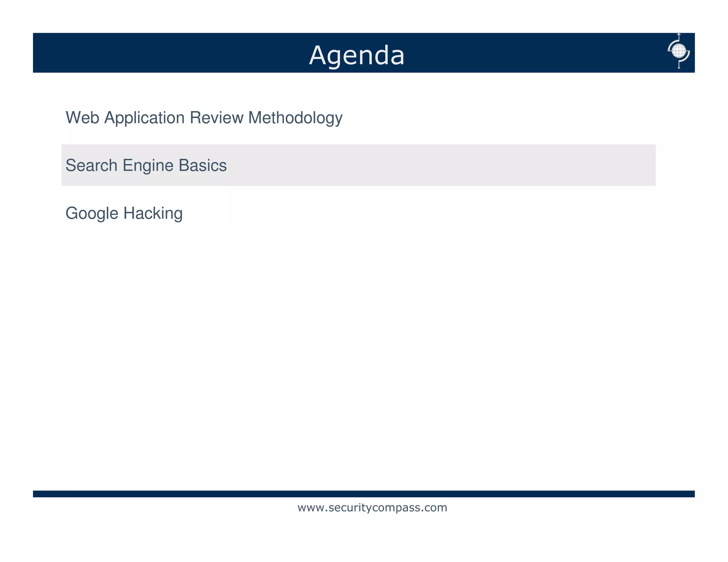Click the word Review in first item
Image resolution: width=728 pixels, height=562 pixels.
(216, 118)
